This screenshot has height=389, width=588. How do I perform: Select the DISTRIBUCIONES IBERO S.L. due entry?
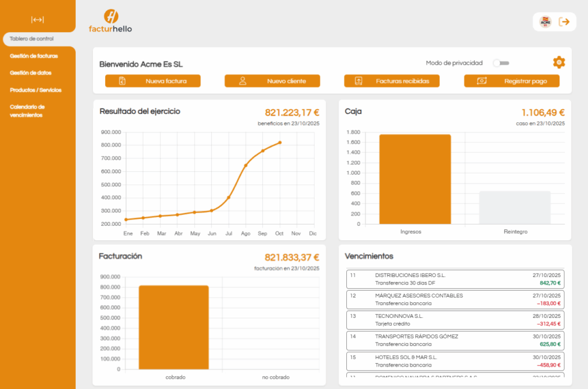[x=455, y=279]
